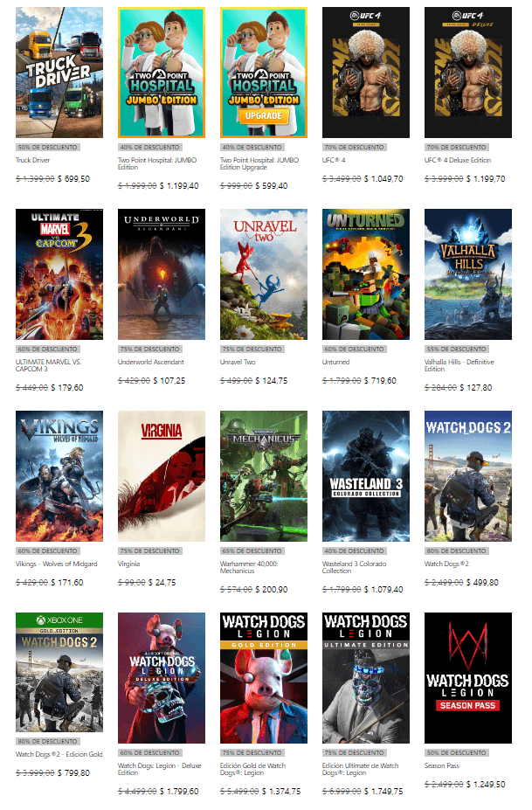532x810 pixels.
Task: Open the Unturned game cover
Action: pos(366,274)
